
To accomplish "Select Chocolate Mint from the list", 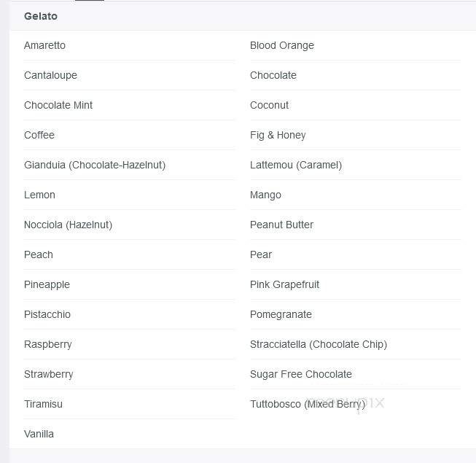I will [x=58, y=105].
